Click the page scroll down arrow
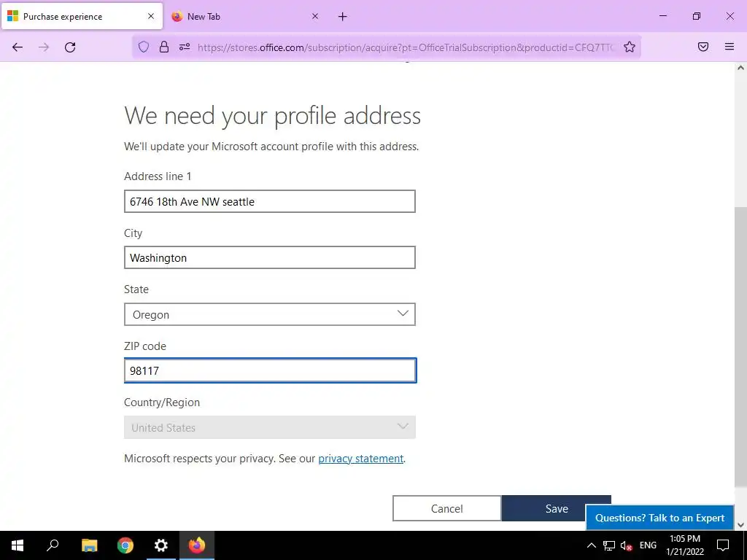Viewport: 747px width, 560px height. [x=740, y=525]
